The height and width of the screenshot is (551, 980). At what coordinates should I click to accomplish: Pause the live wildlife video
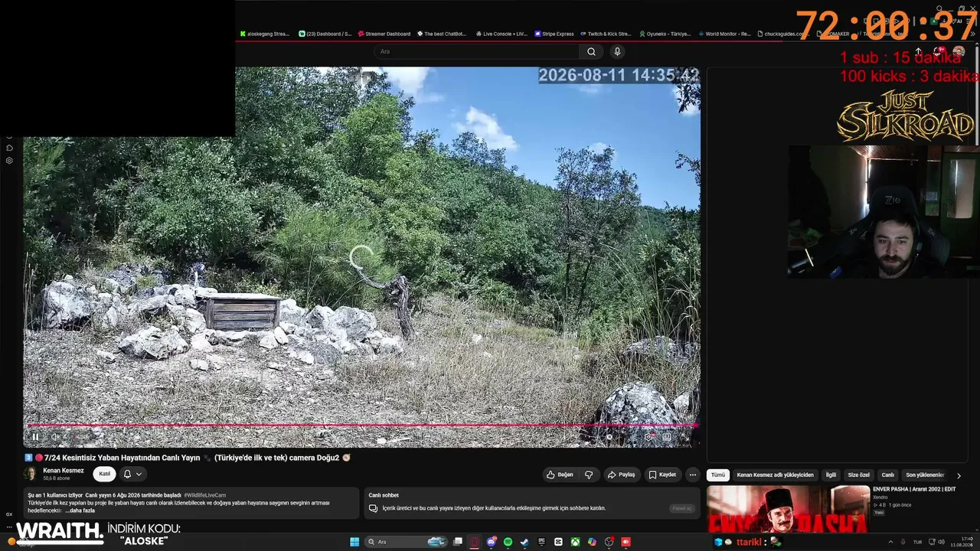click(x=35, y=437)
